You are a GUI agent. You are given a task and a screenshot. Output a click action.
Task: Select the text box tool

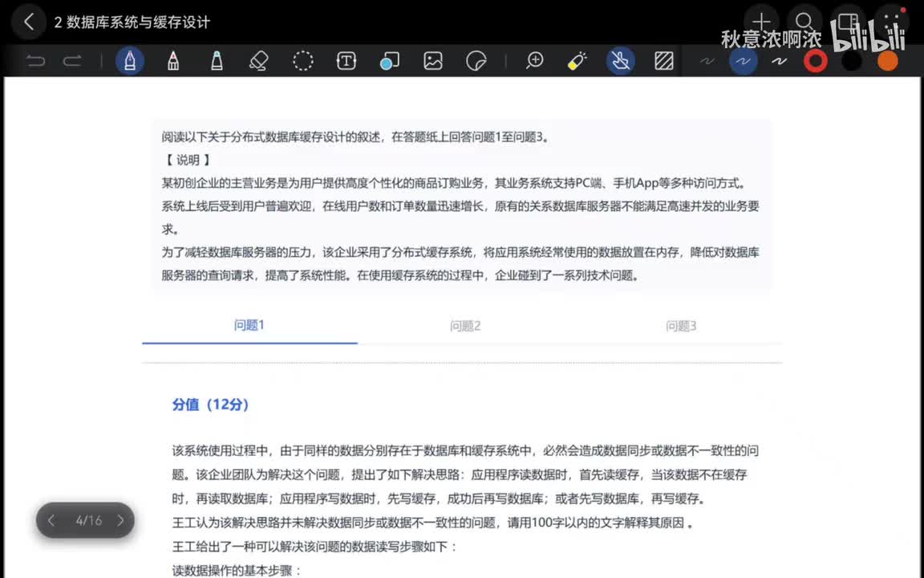(346, 61)
